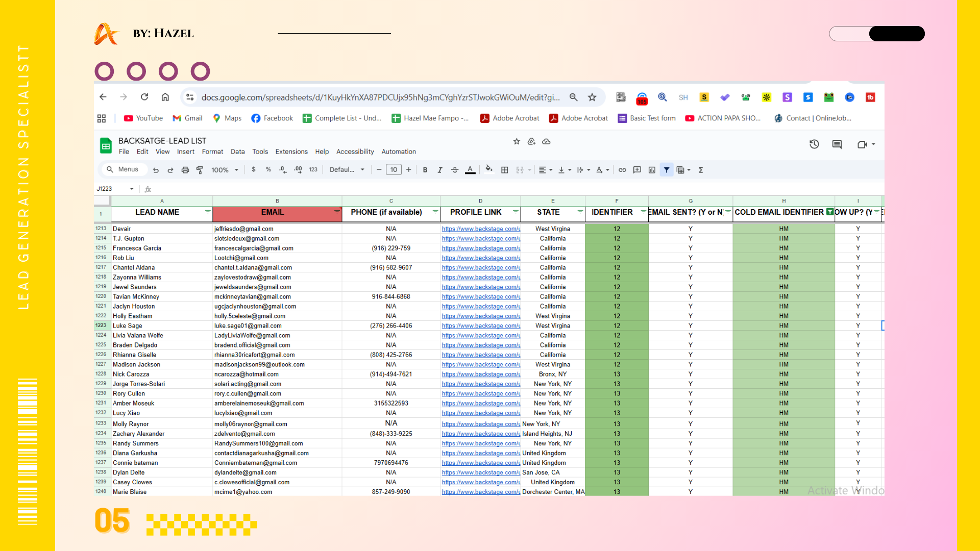Click the insert chart icon
Screen dimensions: 980x551
[652, 170]
